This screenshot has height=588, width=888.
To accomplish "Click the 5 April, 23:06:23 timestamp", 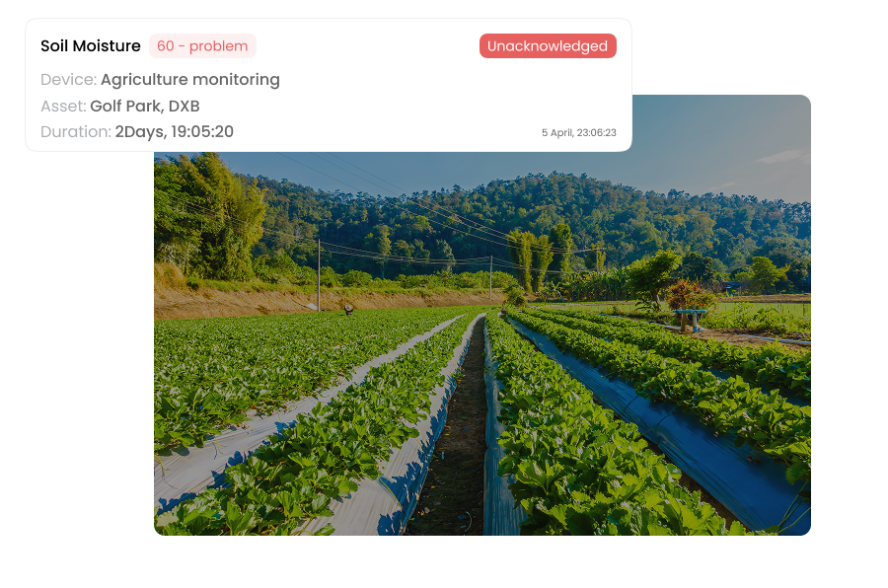I will 579,132.
